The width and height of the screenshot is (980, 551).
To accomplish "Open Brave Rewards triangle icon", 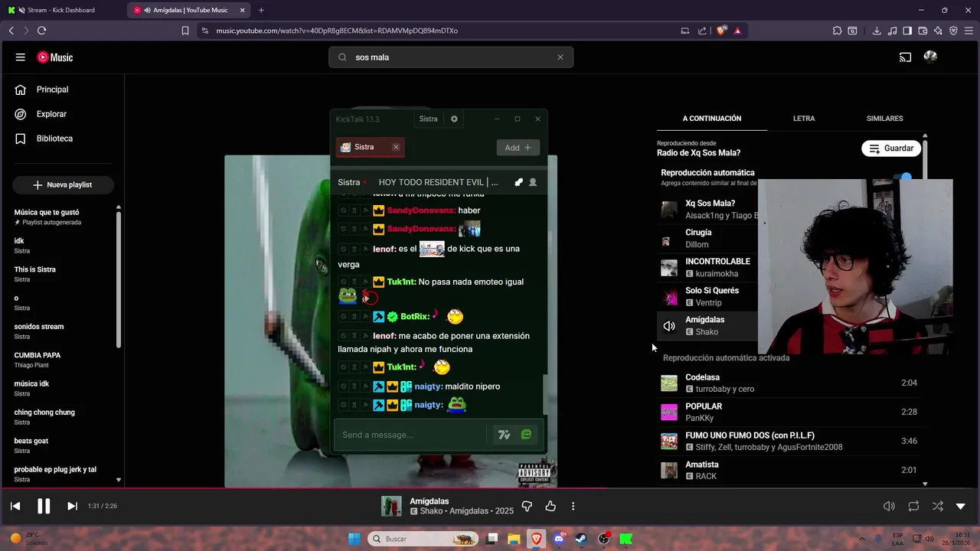I will click(737, 31).
